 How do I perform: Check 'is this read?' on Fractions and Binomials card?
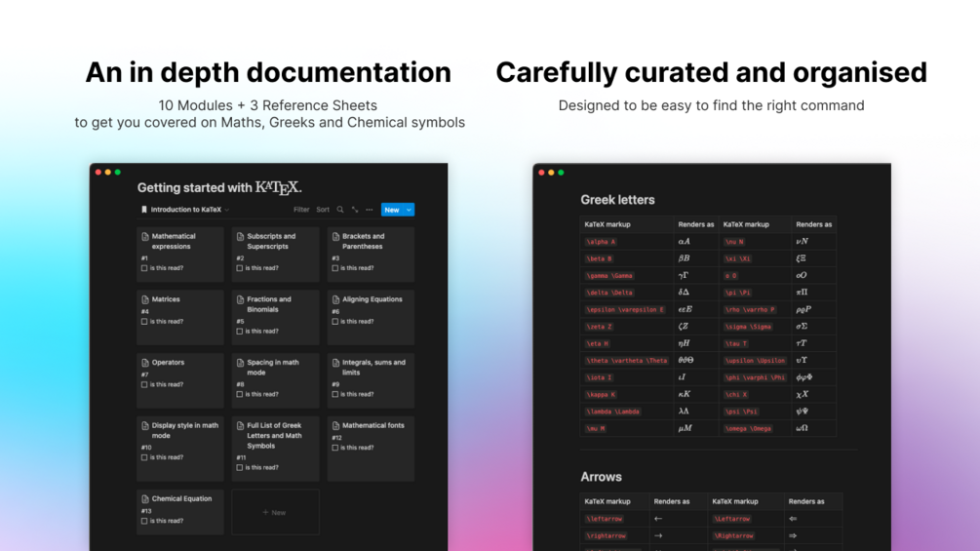coord(239,332)
